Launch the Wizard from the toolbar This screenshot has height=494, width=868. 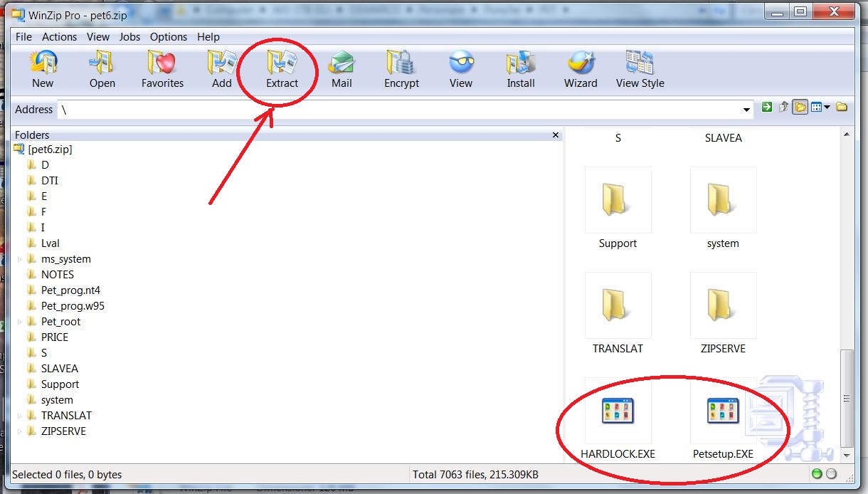(581, 69)
